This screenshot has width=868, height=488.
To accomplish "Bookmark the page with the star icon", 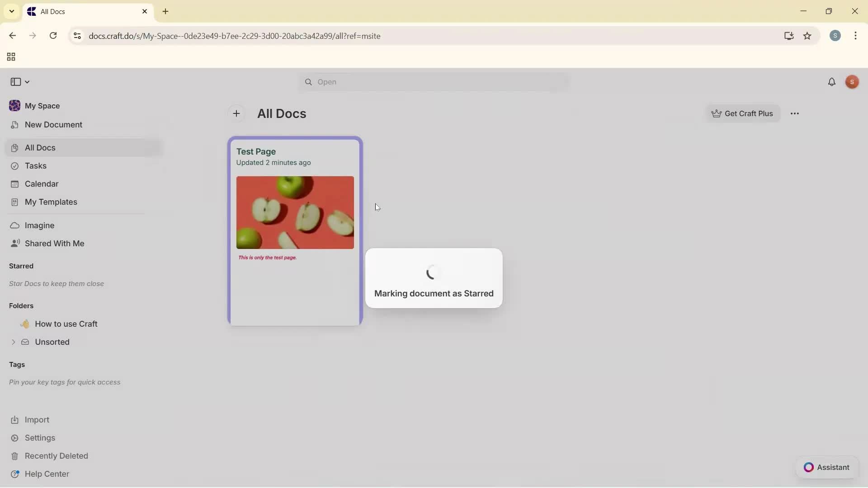I will pyautogui.click(x=808, y=36).
